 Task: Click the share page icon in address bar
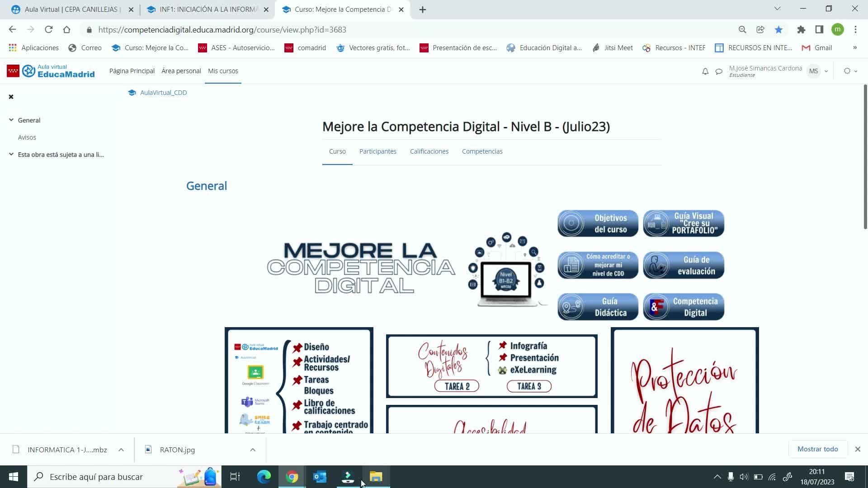tap(760, 30)
